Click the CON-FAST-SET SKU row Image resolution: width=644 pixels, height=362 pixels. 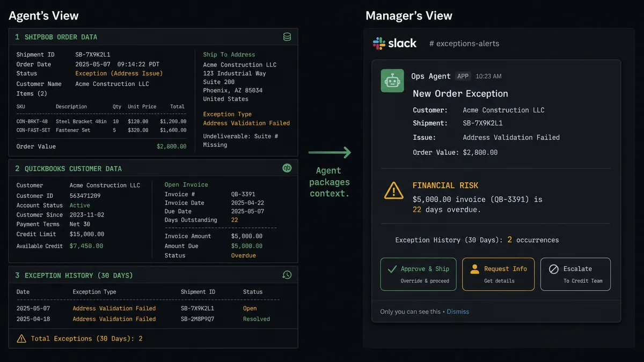pyautogui.click(x=101, y=130)
